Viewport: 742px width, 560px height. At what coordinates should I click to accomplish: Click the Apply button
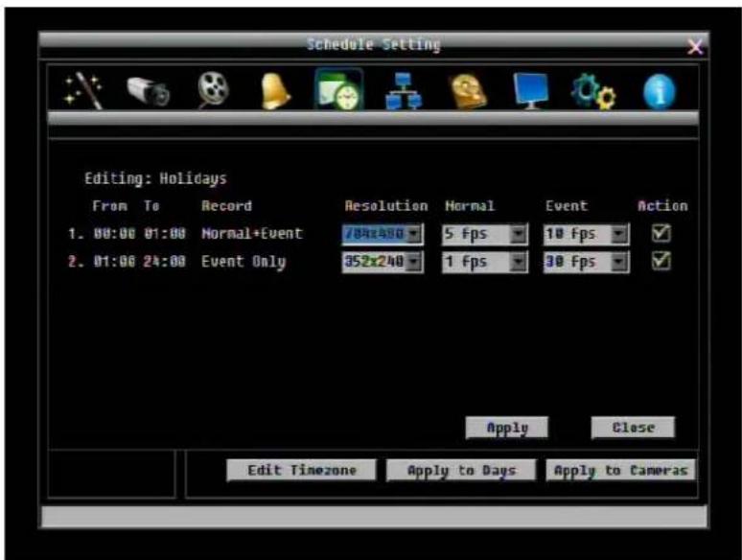point(507,428)
